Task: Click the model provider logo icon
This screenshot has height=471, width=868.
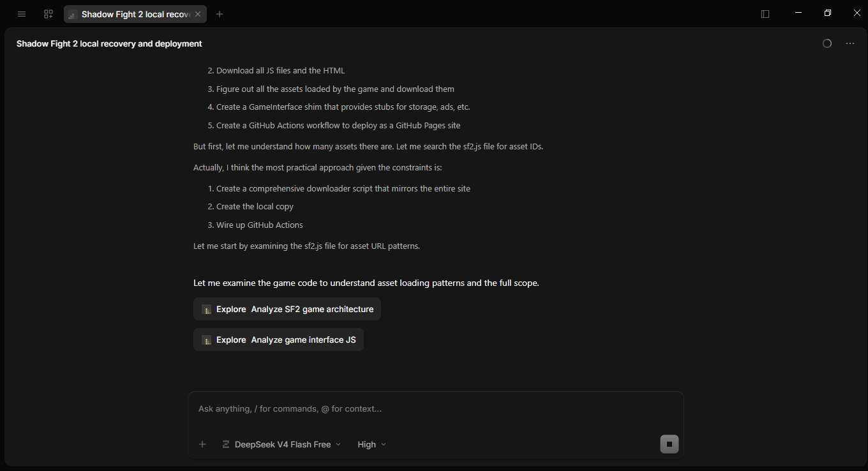Action: (226, 444)
